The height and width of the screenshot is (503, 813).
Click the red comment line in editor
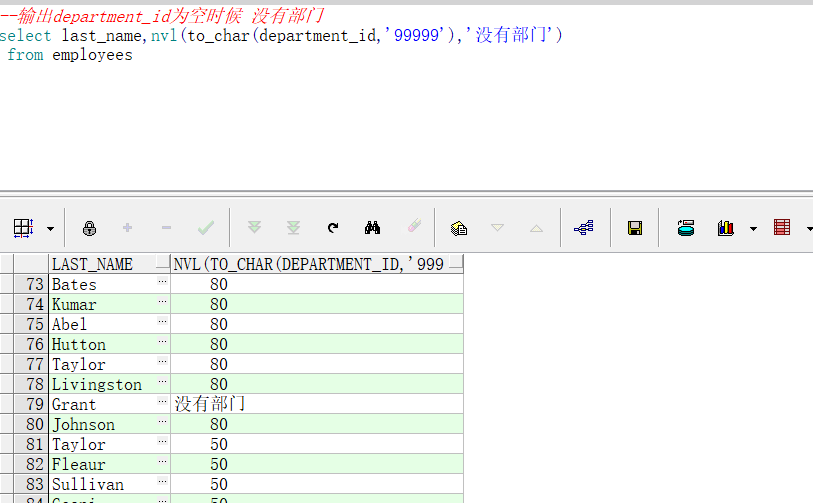click(162, 16)
